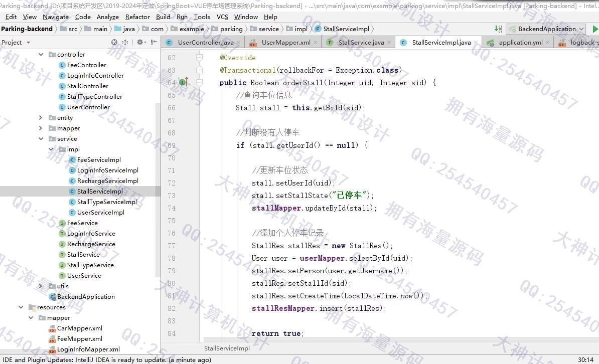Open FeeController class in tree
This screenshot has width=599, height=364.
pyautogui.click(x=82, y=65)
